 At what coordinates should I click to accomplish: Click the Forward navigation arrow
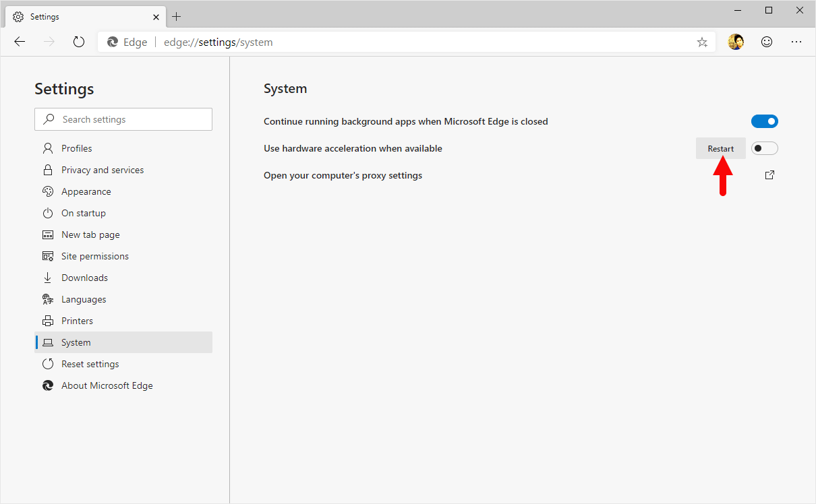tap(49, 42)
